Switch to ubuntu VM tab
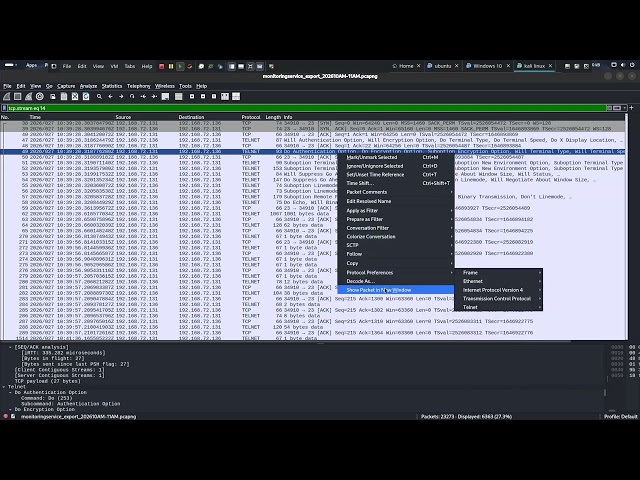640x480 pixels. coord(443,66)
